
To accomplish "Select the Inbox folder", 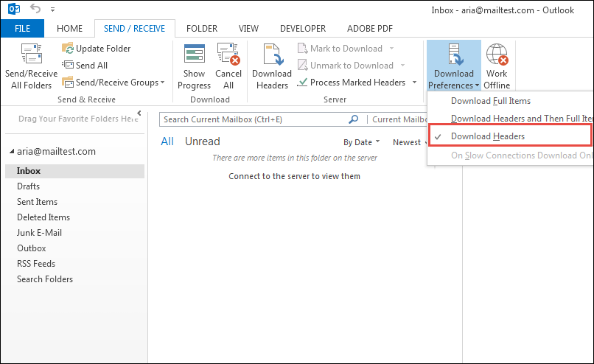I will pos(74,171).
